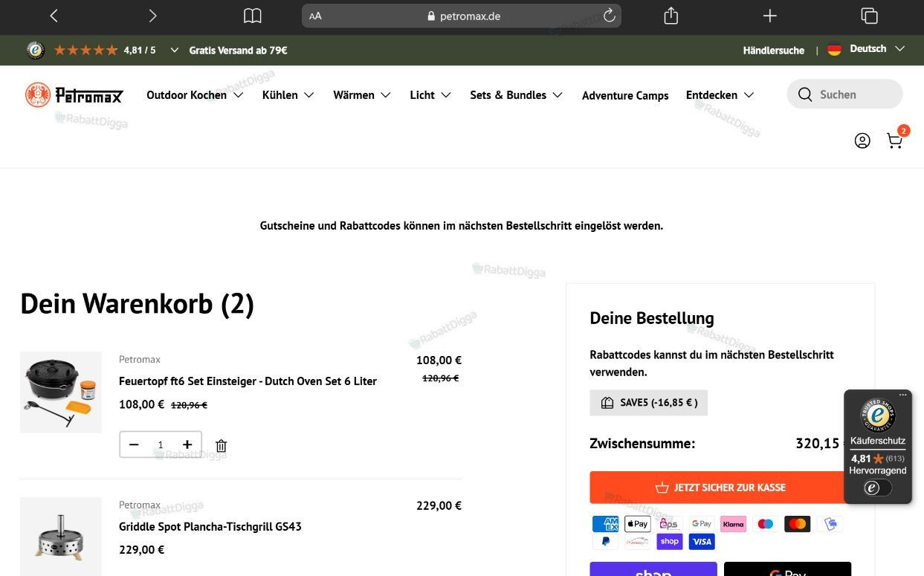Click the eps payment icon
The width and height of the screenshot is (924, 576).
coord(669,524)
